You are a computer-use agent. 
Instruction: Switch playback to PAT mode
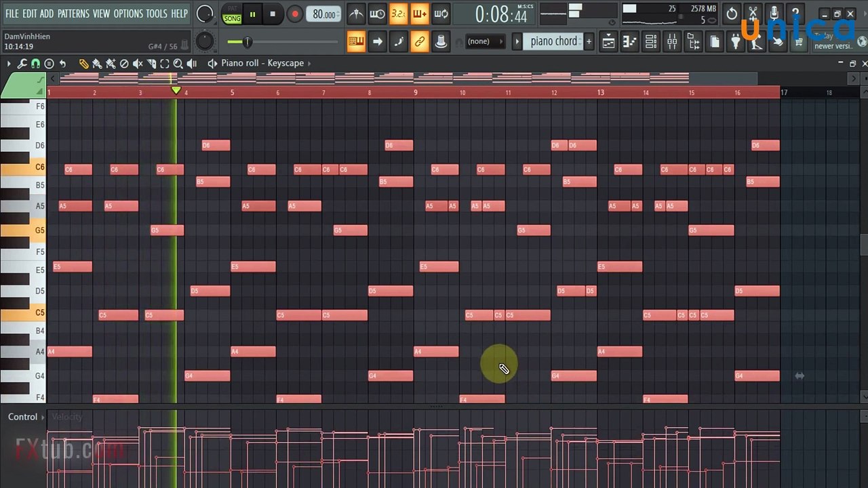point(232,9)
